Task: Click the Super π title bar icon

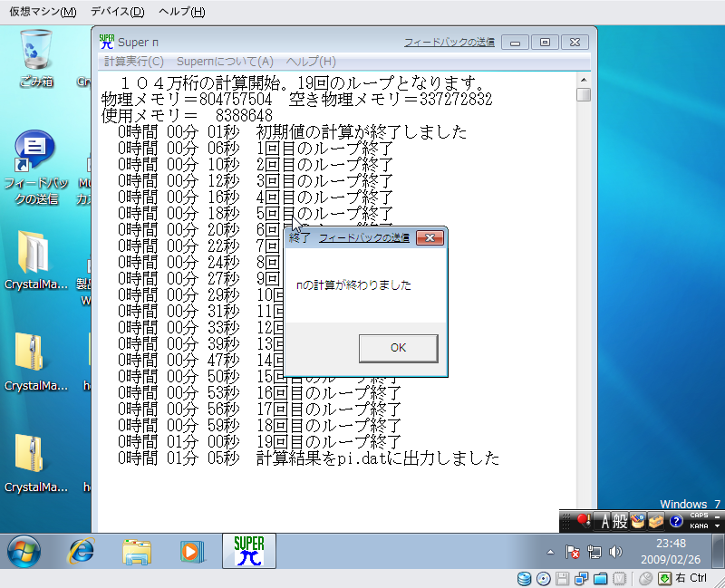Action: pyautogui.click(x=106, y=42)
